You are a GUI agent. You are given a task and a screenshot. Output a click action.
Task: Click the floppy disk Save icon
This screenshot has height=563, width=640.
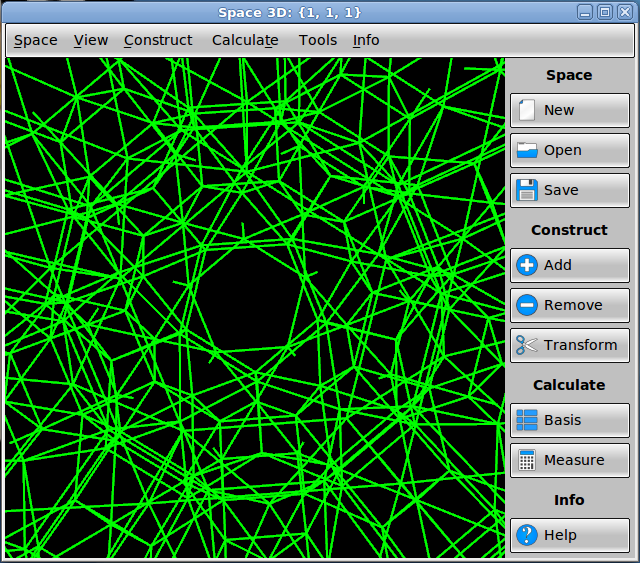coord(527,190)
